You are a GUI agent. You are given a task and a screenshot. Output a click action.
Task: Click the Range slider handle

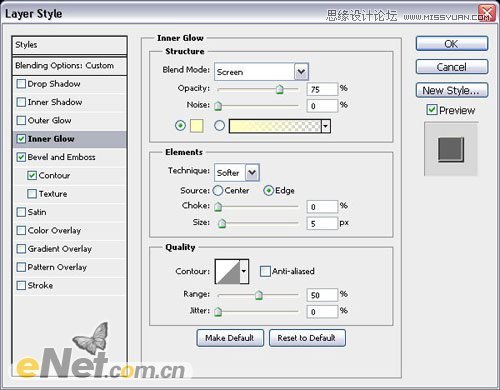258,295
